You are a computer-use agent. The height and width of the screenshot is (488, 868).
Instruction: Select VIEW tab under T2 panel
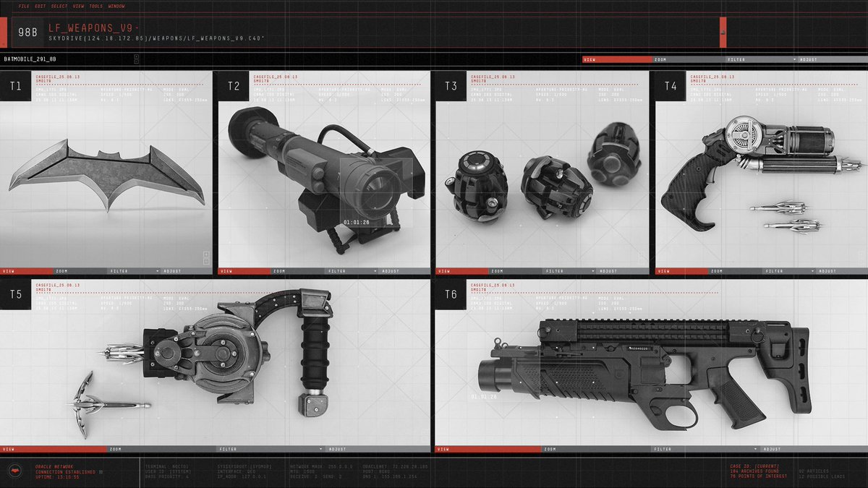tap(245, 271)
